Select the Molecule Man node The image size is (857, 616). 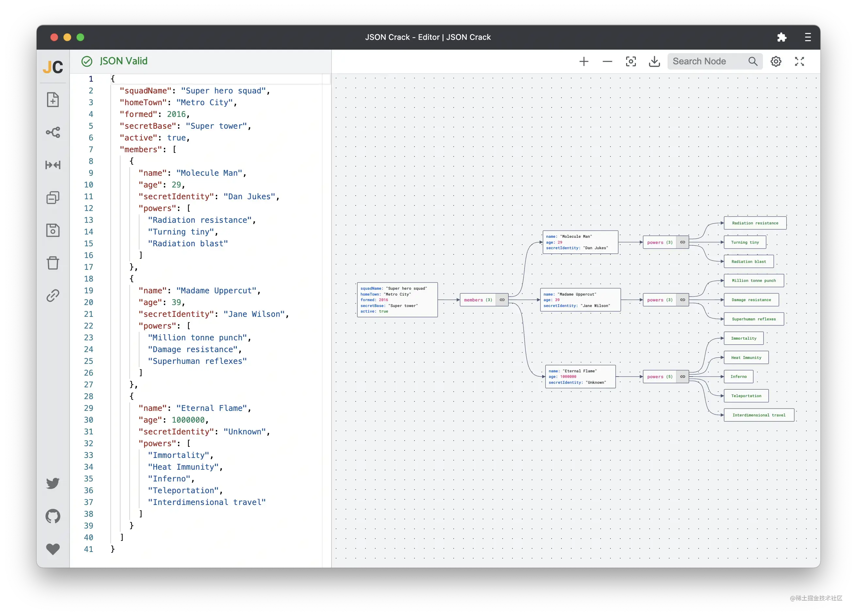coord(580,242)
